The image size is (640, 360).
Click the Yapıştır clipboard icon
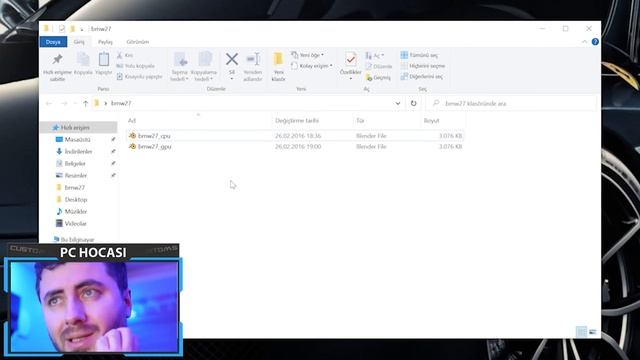pyautogui.click(x=104, y=60)
